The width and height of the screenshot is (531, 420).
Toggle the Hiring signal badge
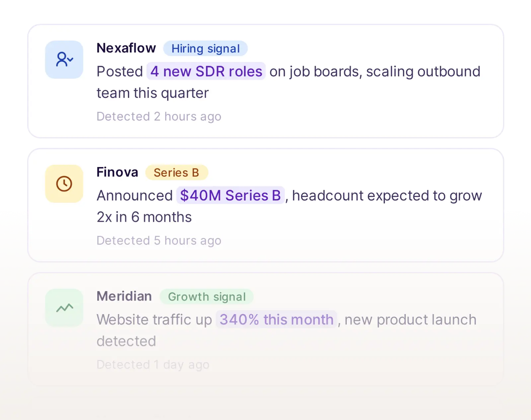click(205, 48)
